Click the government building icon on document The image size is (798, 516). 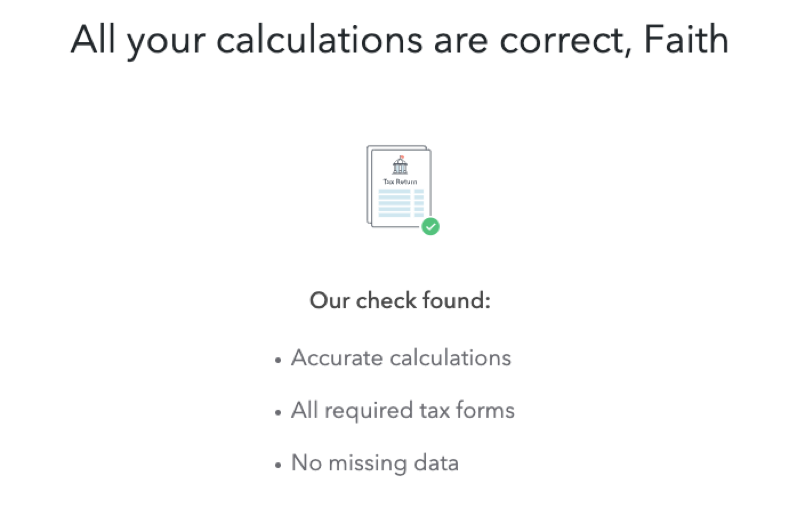click(400, 167)
